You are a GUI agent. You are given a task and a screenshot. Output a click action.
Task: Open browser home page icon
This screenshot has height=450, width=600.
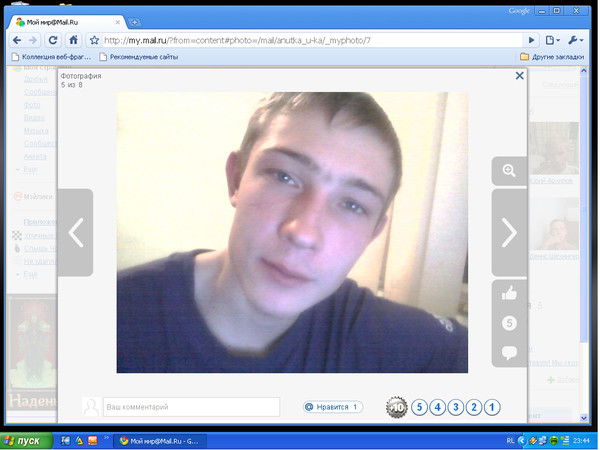tap(73, 40)
